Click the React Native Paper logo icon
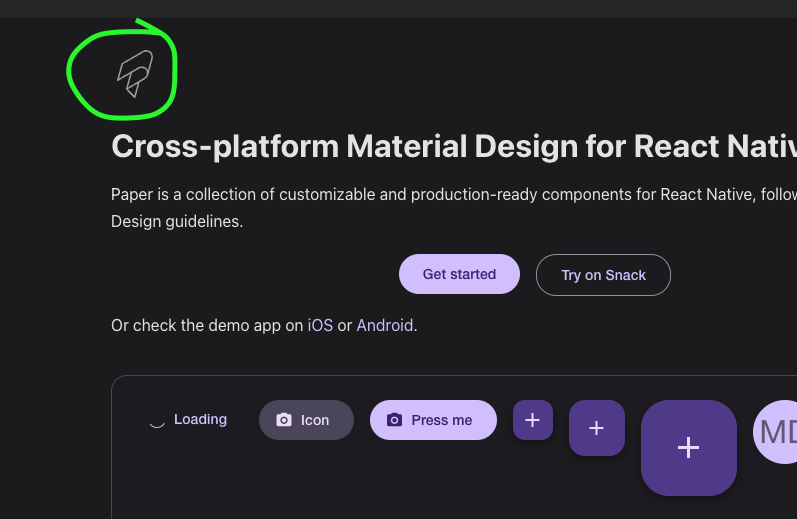Viewport: 797px width, 519px height. (135, 74)
